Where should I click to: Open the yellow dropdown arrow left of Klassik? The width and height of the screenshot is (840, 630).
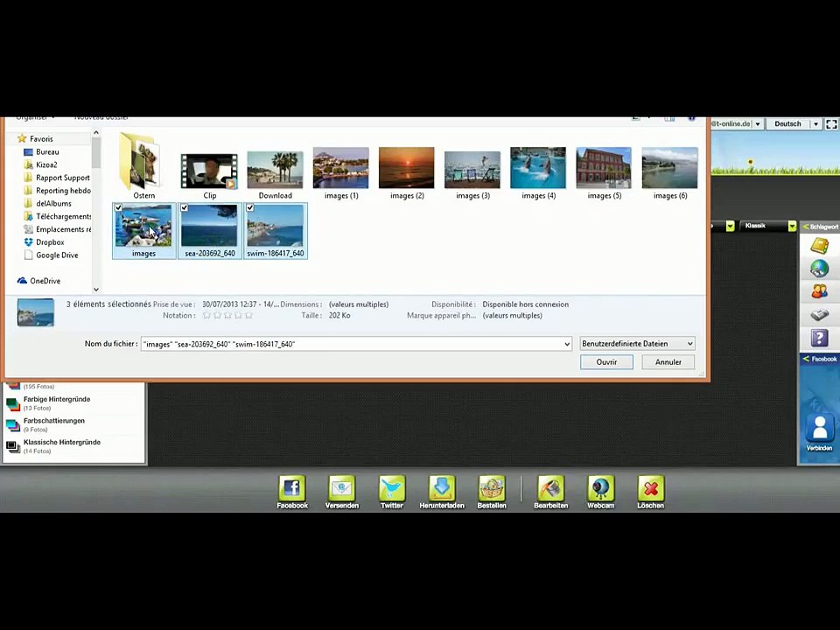coord(730,227)
